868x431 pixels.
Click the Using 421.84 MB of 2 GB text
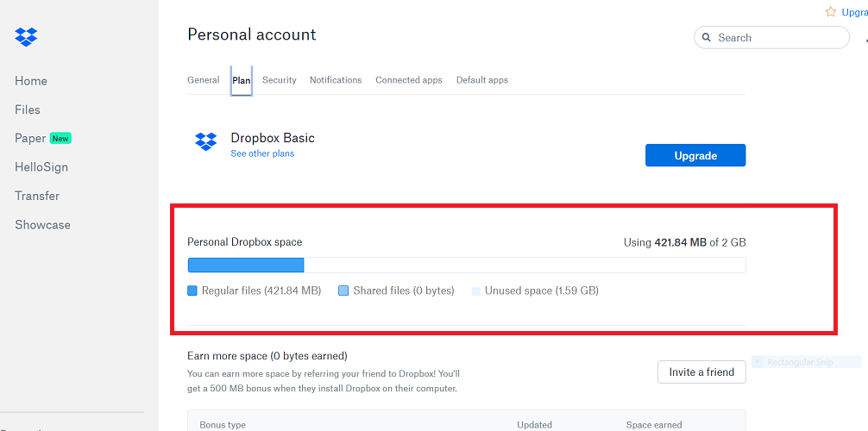685,241
